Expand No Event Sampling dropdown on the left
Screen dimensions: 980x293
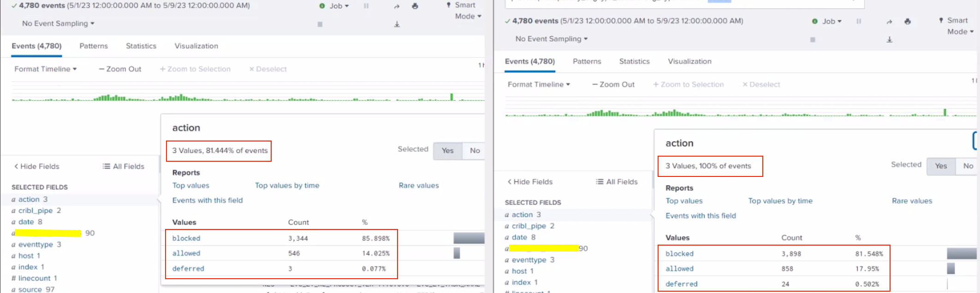58,23
